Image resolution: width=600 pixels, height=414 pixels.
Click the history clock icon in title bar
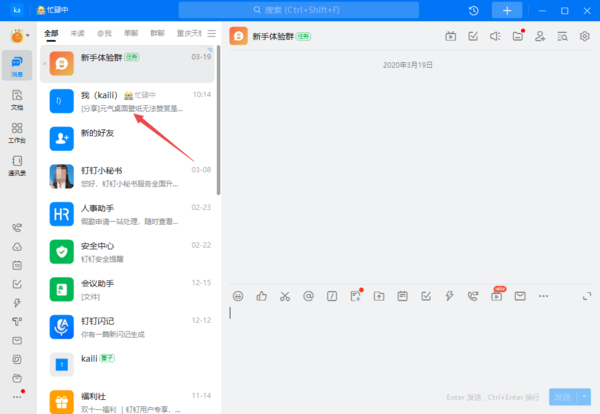tap(473, 10)
